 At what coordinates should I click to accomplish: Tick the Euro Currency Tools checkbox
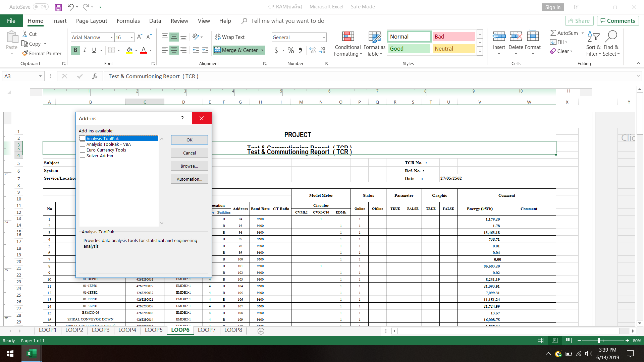coord(83,150)
